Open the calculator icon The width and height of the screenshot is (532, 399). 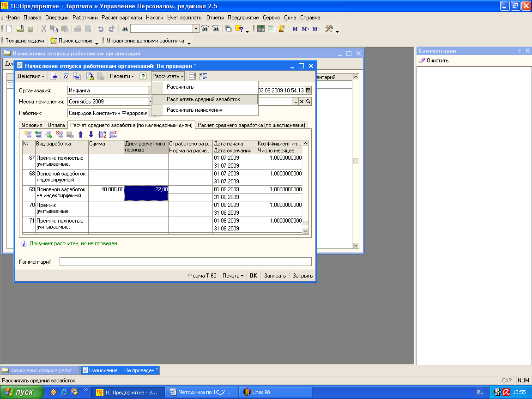coord(260,29)
